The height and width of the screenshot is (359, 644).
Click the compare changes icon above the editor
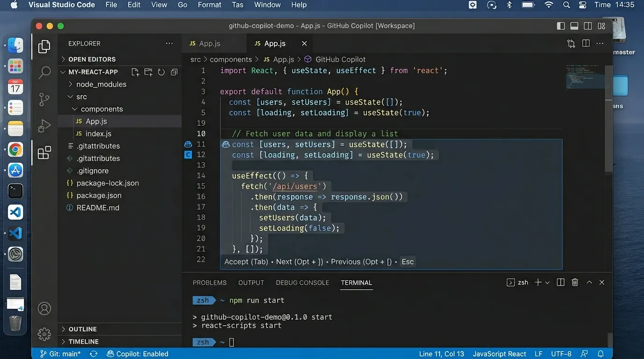click(571, 43)
